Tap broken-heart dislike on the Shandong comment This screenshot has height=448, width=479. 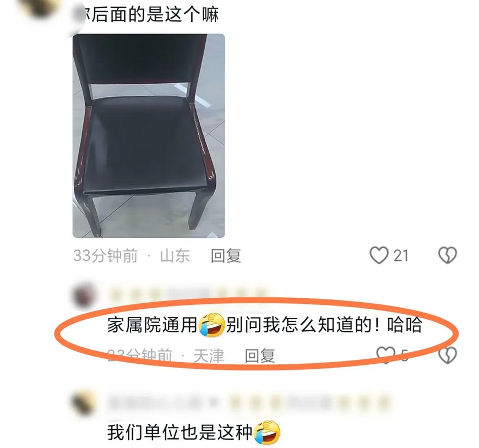pyautogui.click(x=448, y=255)
